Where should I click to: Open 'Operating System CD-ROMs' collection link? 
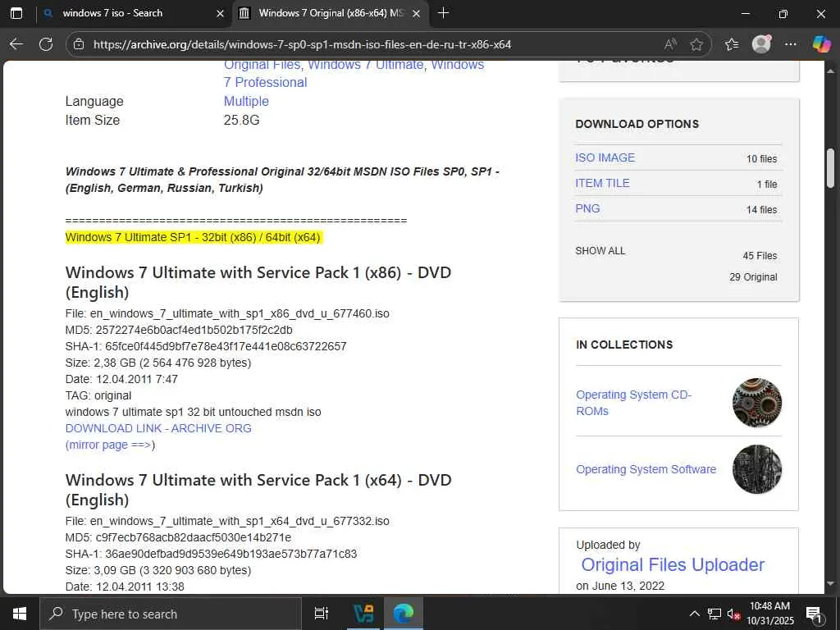click(x=634, y=403)
